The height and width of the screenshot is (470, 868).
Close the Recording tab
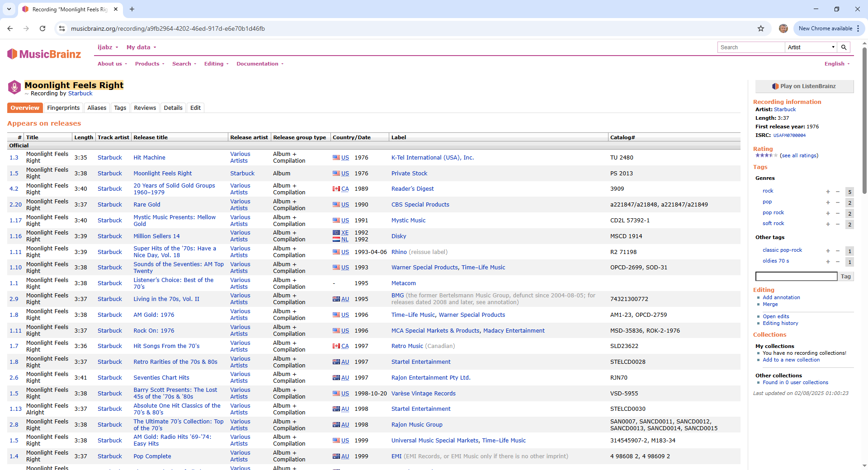116,9
